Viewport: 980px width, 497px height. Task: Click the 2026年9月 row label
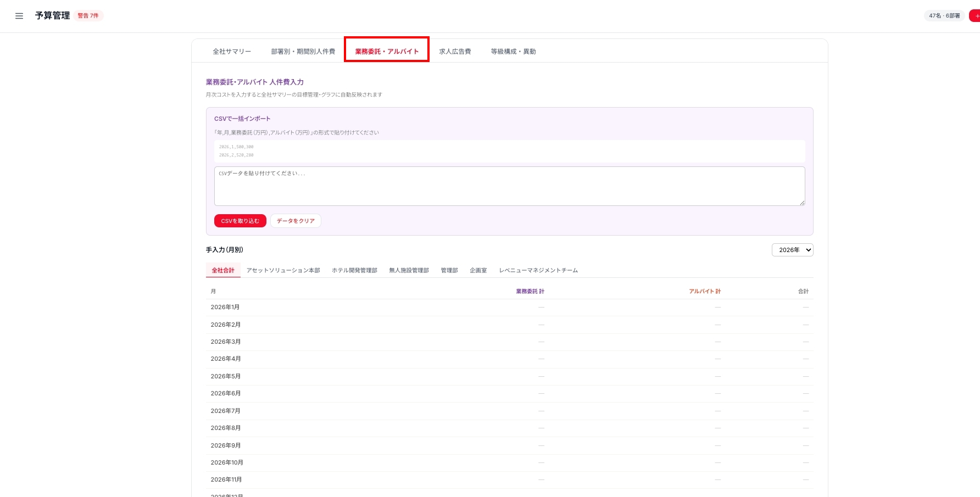tap(226, 446)
